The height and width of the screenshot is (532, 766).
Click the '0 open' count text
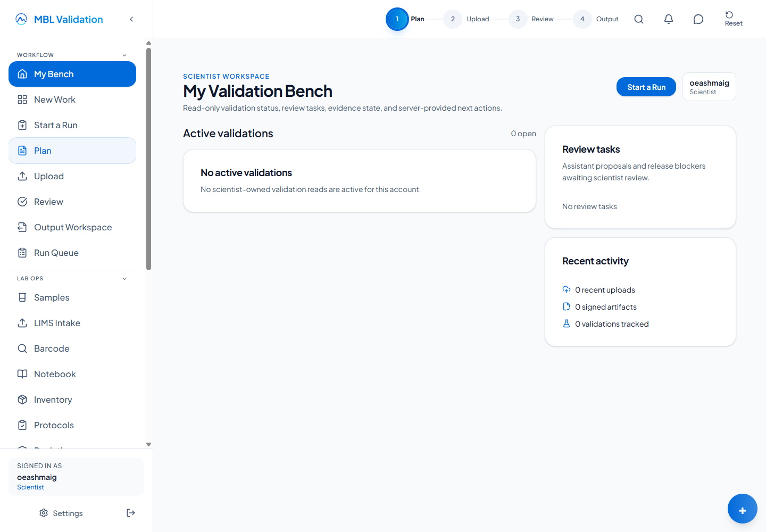(523, 134)
